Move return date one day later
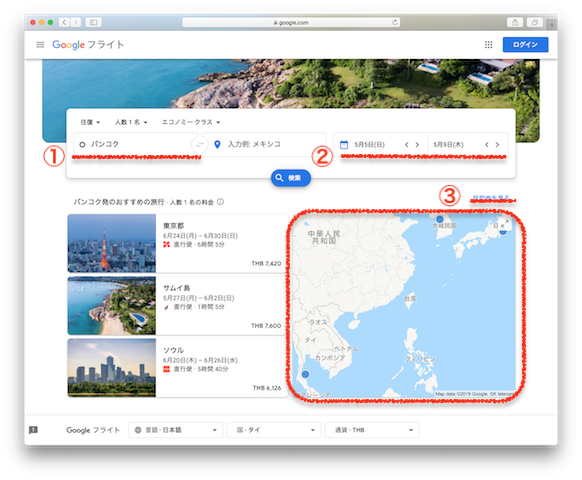 497,144
